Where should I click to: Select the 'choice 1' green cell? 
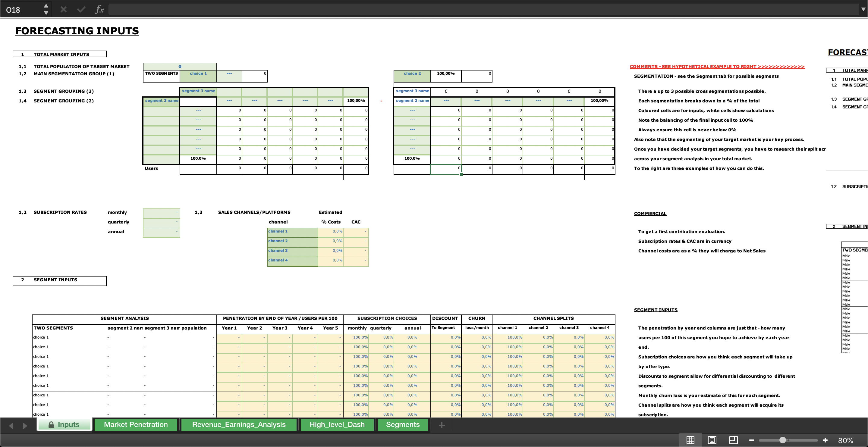pos(198,76)
